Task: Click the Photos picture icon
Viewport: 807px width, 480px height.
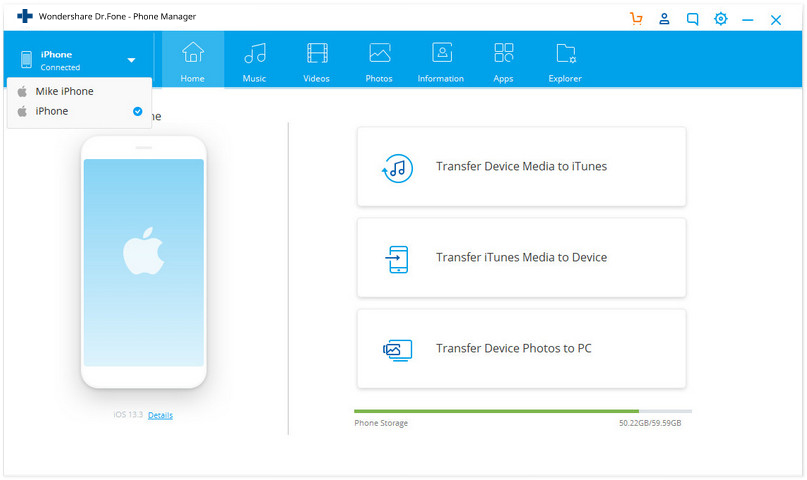Action: (x=379, y=53)
